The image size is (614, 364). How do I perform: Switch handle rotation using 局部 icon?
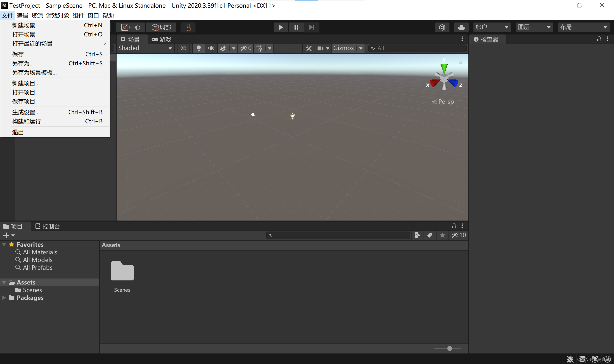(161, 27)
